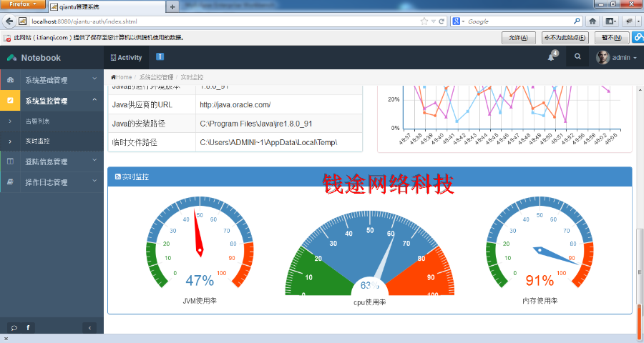Go to Home in the breadcrumb
Image resolution: width=644 pixels, height=343 pixels.
coord(122,77)
